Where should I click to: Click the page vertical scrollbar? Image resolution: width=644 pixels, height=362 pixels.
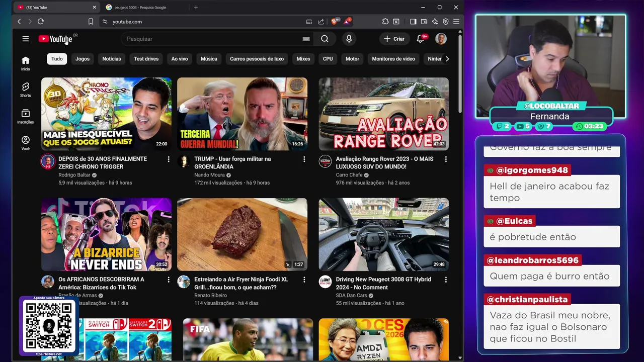pos(460,73)
